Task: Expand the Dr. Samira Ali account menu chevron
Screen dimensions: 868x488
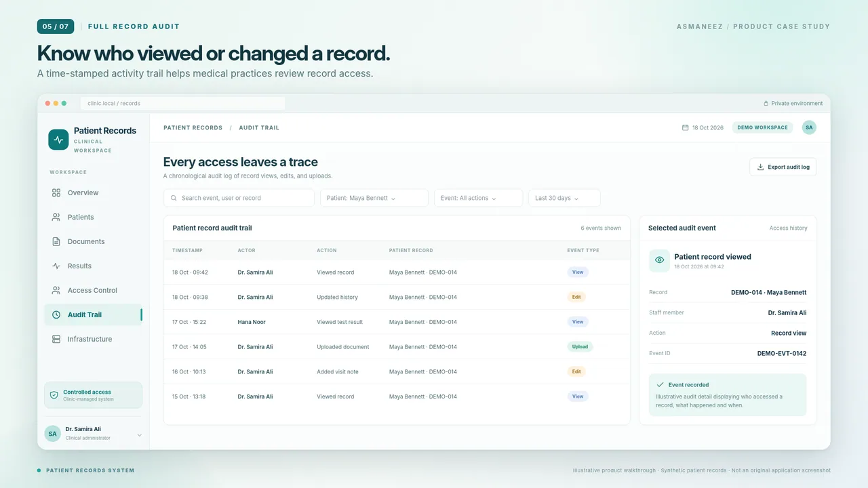Action: 139,434
